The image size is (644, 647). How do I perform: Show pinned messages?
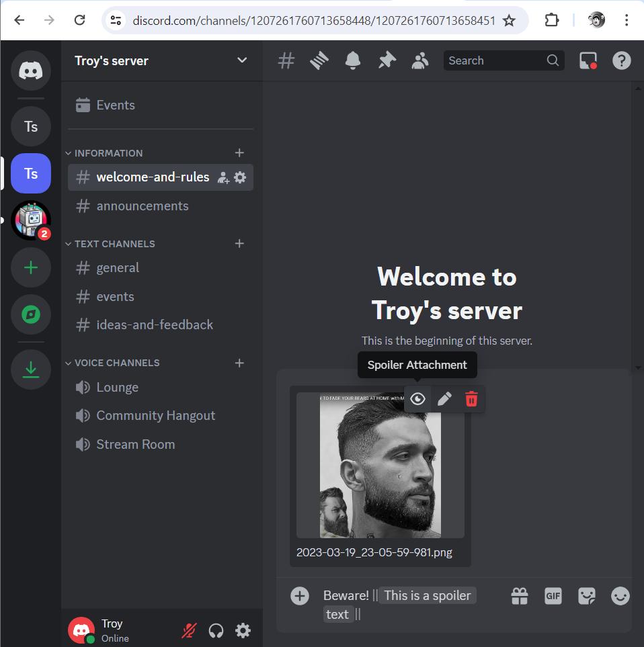pos(387,60)
